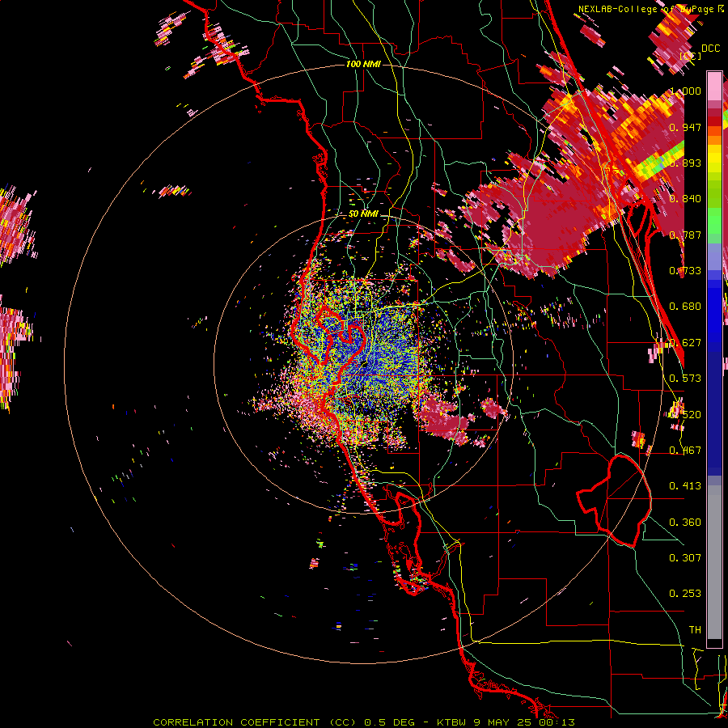Select the 0.947 scale value
This screenshot has width=728, height=728.
click(685, 127)
